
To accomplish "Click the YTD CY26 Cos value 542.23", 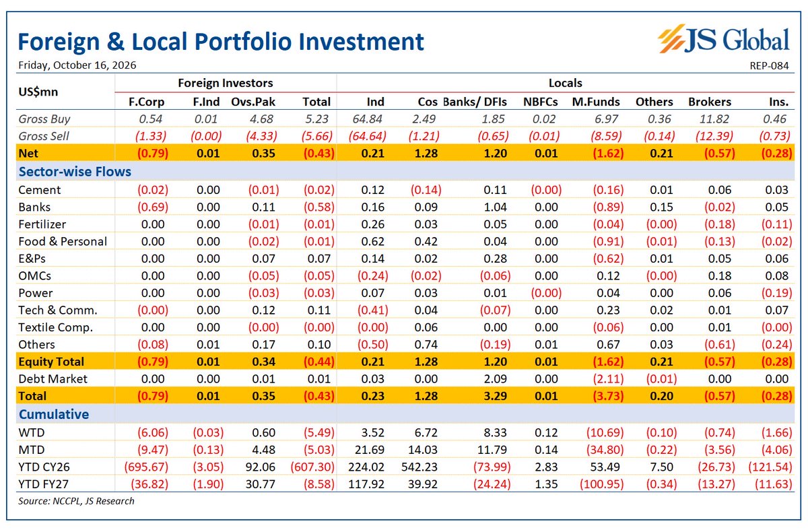I will tap(421, 467).
